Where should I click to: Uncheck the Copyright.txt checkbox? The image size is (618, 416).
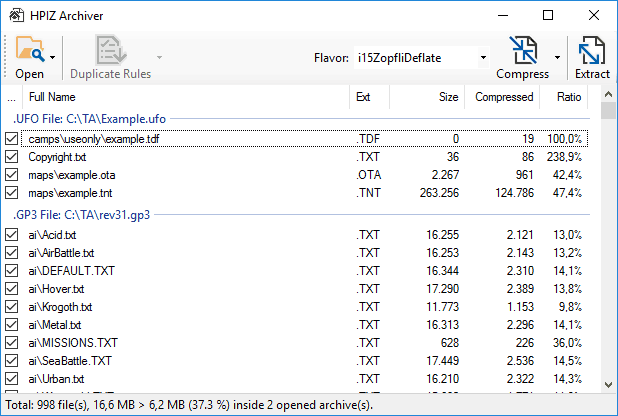point(11,157)
